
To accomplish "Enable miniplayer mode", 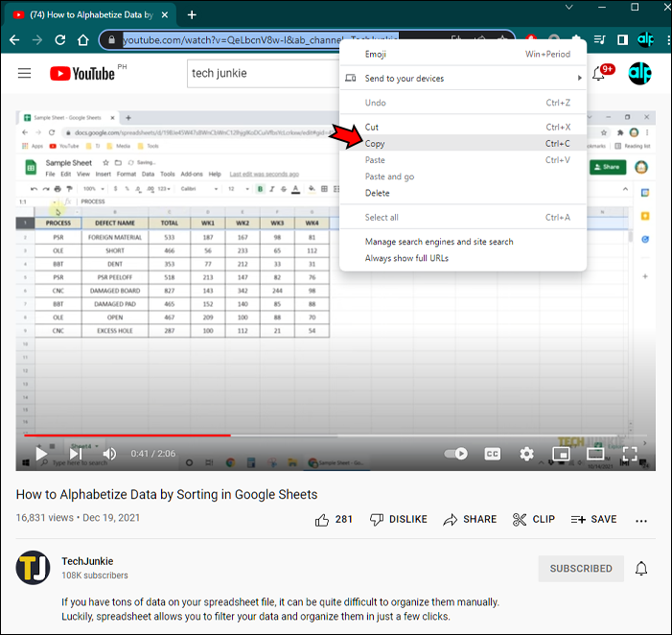I will (x=561, y=454).
